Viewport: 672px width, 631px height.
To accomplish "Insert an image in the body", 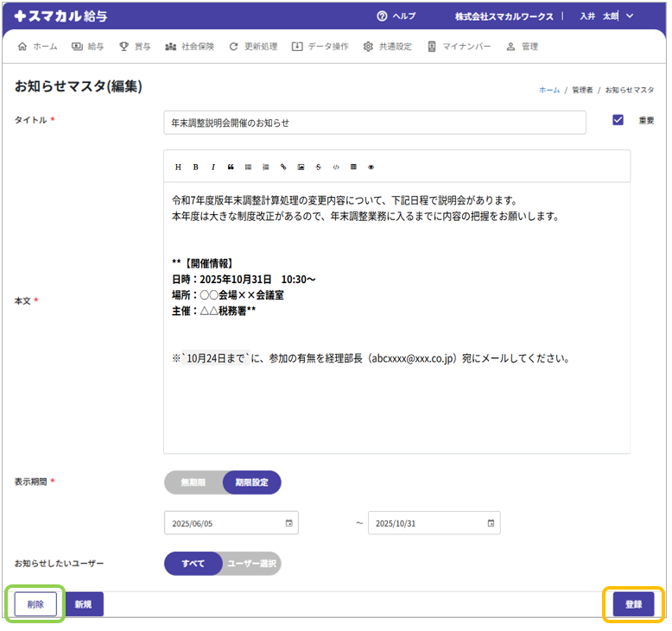I will pyautogui.click(x=301, y=167).
